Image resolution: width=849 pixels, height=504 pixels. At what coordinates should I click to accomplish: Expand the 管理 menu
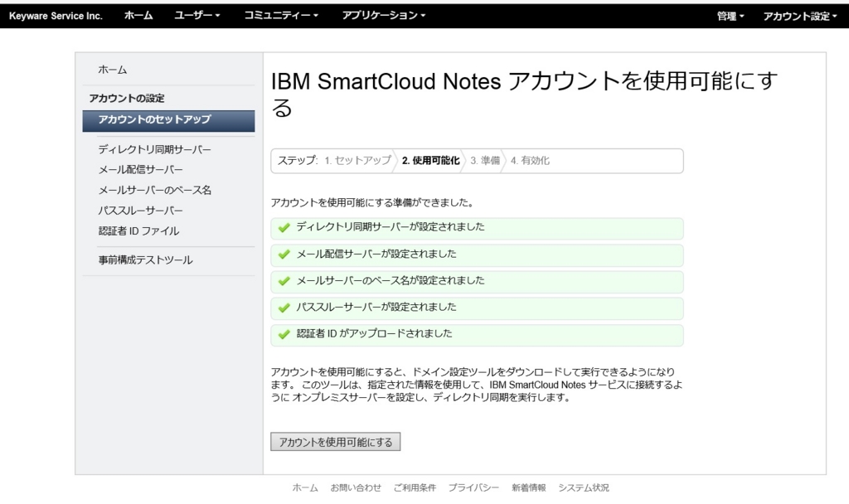[x=730, y=17]
